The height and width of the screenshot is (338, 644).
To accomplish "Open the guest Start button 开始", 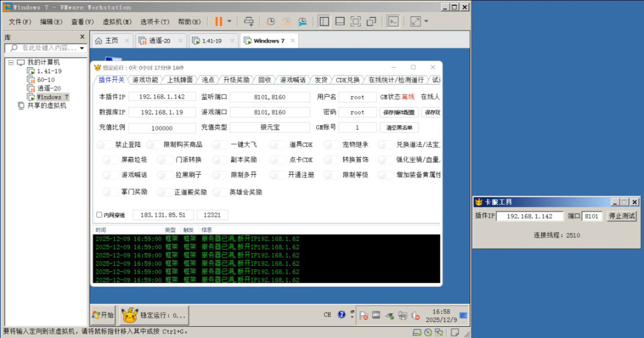I will (103, 315).
